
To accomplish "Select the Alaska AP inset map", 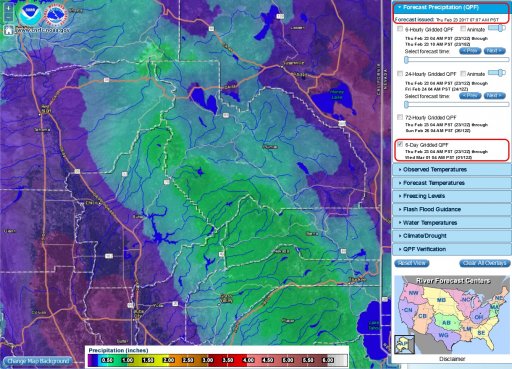I will point(404,344).
